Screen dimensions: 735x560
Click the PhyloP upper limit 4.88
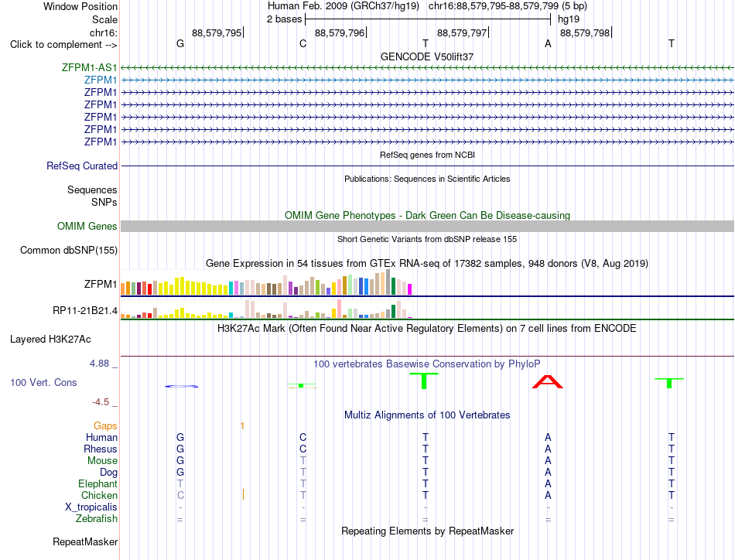99,364
